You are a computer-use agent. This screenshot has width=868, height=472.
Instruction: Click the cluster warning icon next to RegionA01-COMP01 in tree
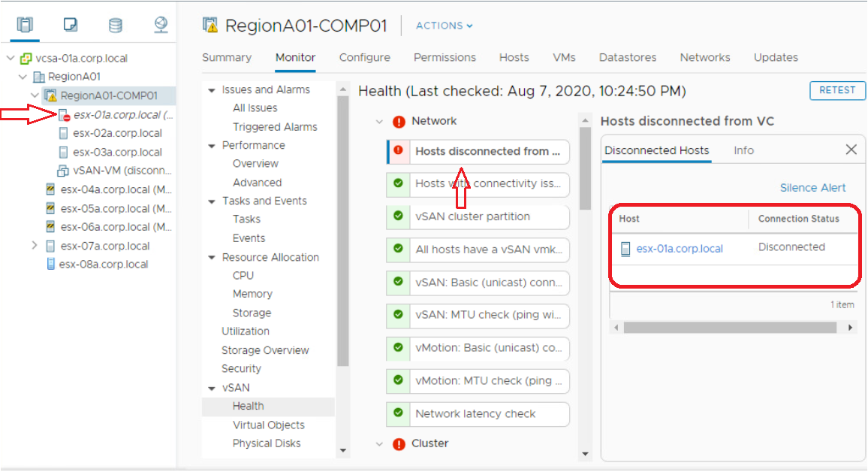pos(51,95)
